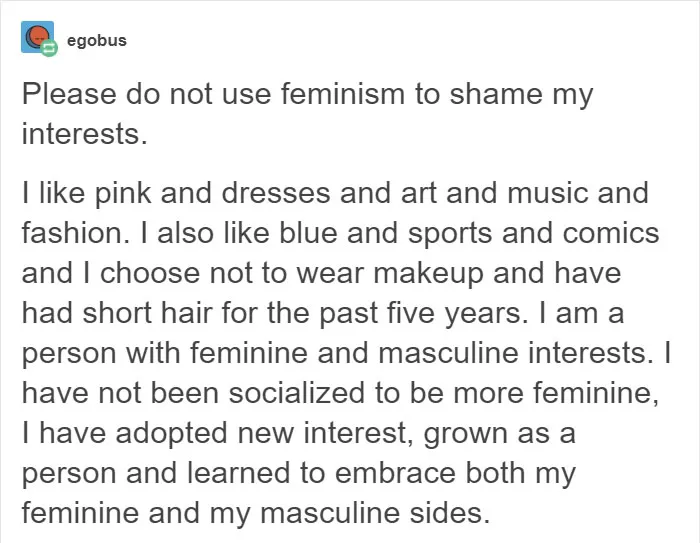Click the egobus profile avatar
Viewport: 700px width, 543px height.
(38, 37)
